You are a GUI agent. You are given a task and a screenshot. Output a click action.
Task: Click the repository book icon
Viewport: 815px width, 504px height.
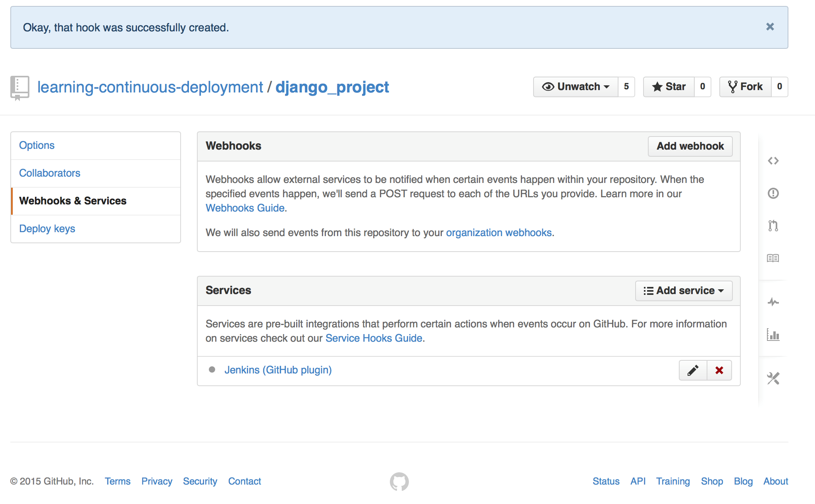coord(19,88)
